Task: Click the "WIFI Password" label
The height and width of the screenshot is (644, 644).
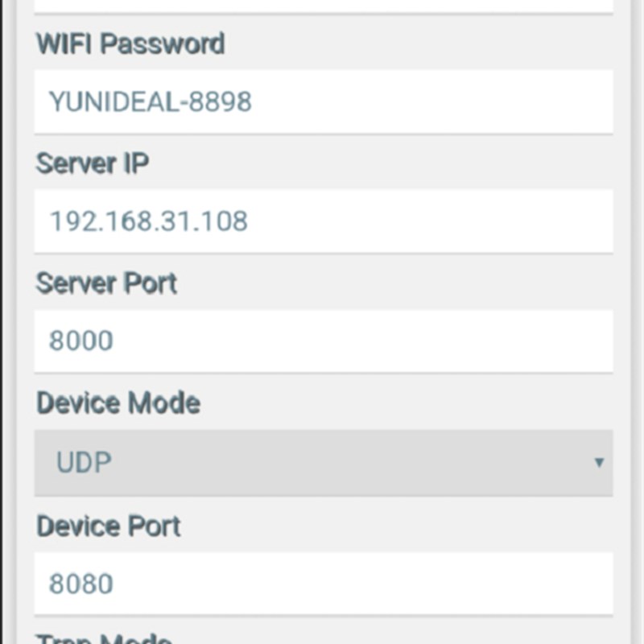Action: click(130, 43)
